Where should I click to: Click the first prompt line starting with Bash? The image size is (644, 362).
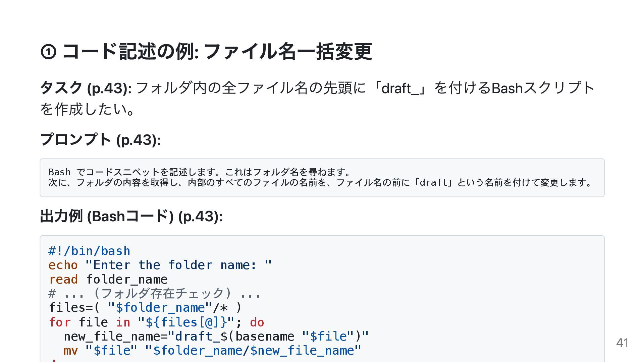click(x=199, y=172)
